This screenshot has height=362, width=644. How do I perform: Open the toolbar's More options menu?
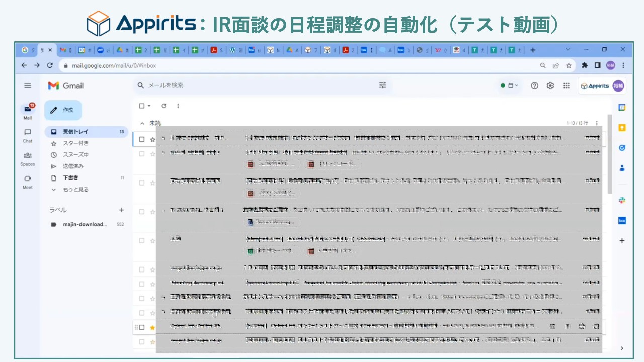tap(178, 106)
